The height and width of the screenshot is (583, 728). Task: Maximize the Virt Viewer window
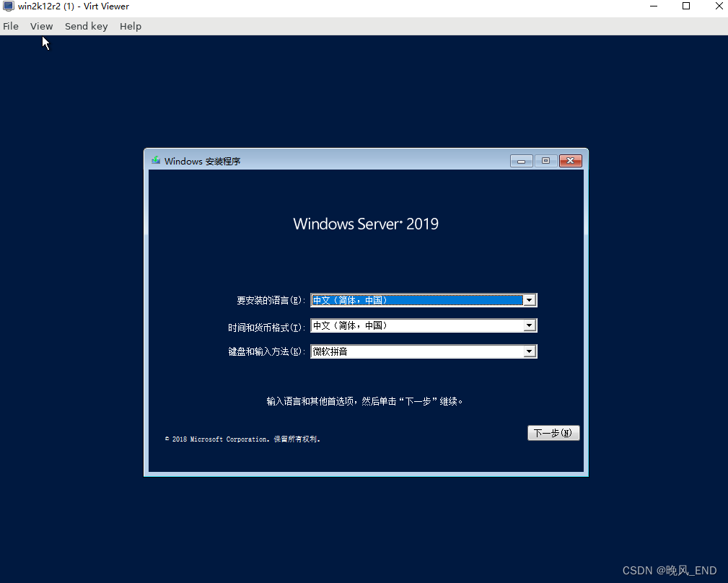coord(686,6)
